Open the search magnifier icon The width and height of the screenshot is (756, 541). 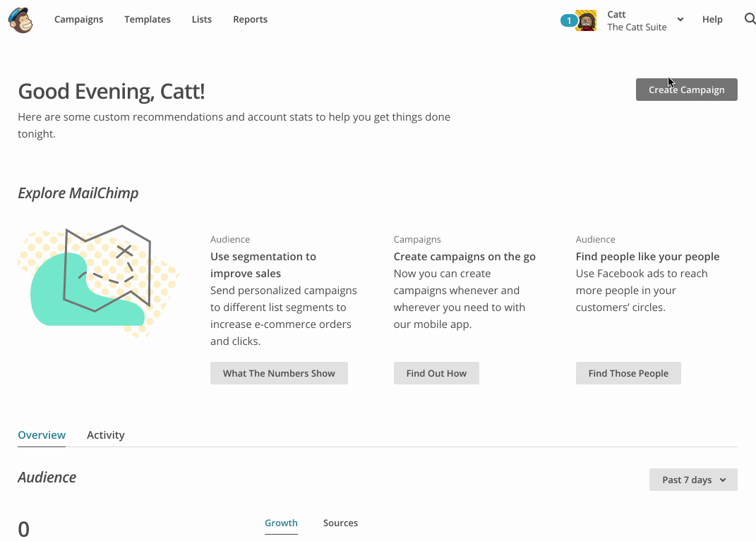(750, 19)
